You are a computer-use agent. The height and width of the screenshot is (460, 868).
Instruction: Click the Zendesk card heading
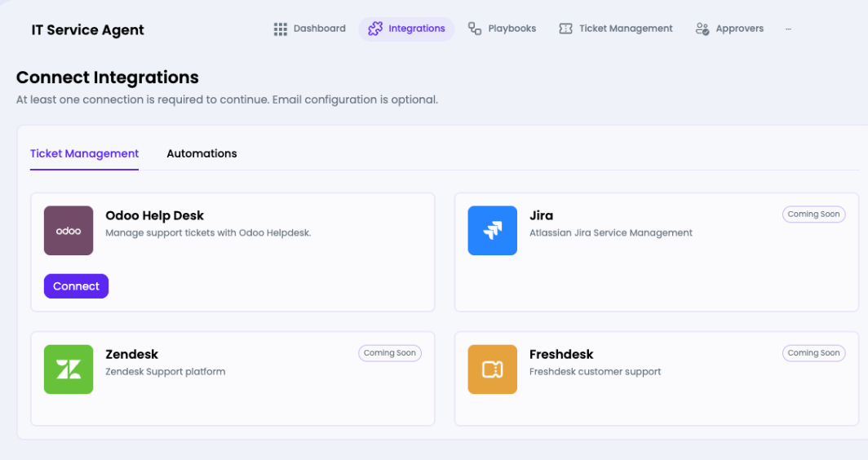click(x=132, y=354)
